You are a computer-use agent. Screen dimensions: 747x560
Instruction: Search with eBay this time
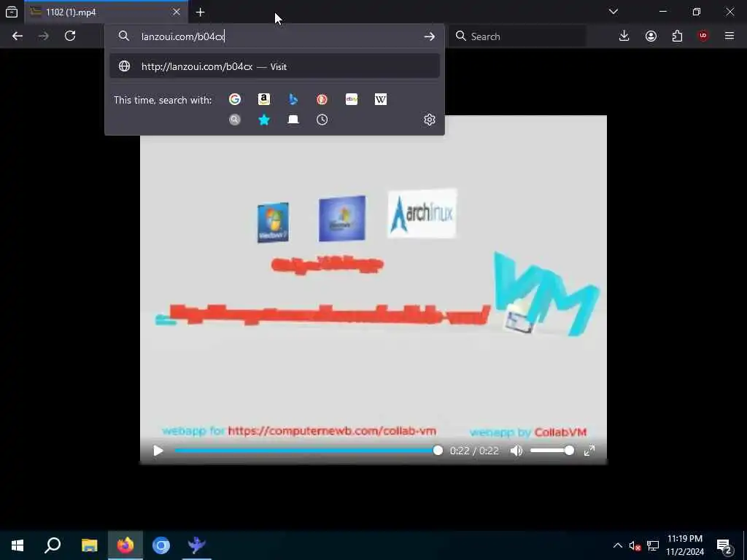point(352,99)
